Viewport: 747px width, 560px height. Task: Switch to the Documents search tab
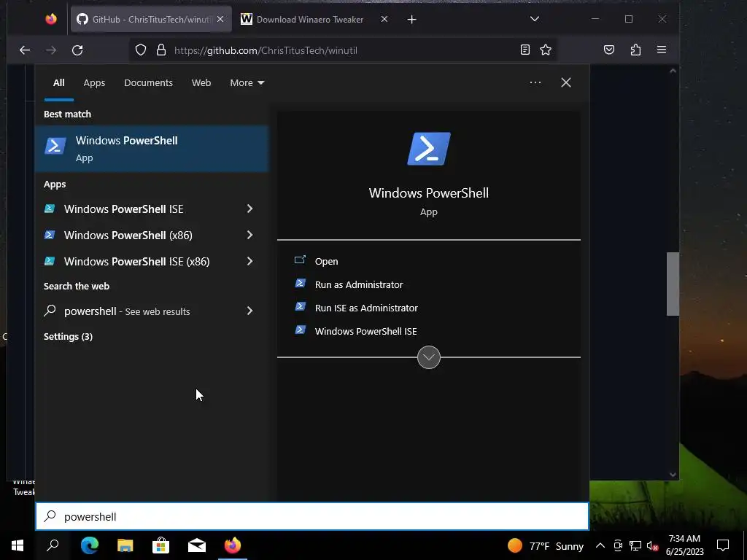click(148, 83)
